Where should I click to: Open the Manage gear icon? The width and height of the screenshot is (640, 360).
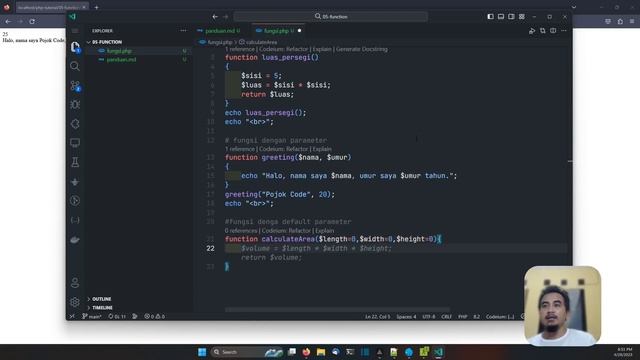point(75,302)
